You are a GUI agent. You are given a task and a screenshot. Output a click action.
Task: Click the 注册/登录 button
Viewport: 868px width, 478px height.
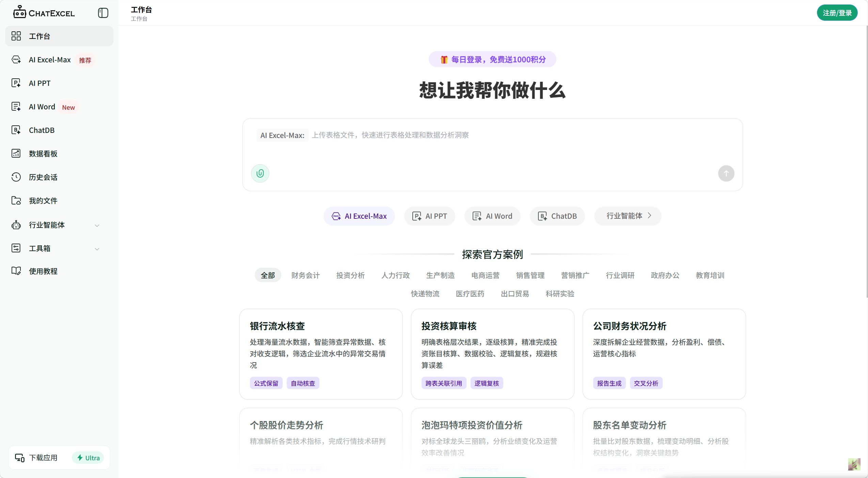[837, 13]
